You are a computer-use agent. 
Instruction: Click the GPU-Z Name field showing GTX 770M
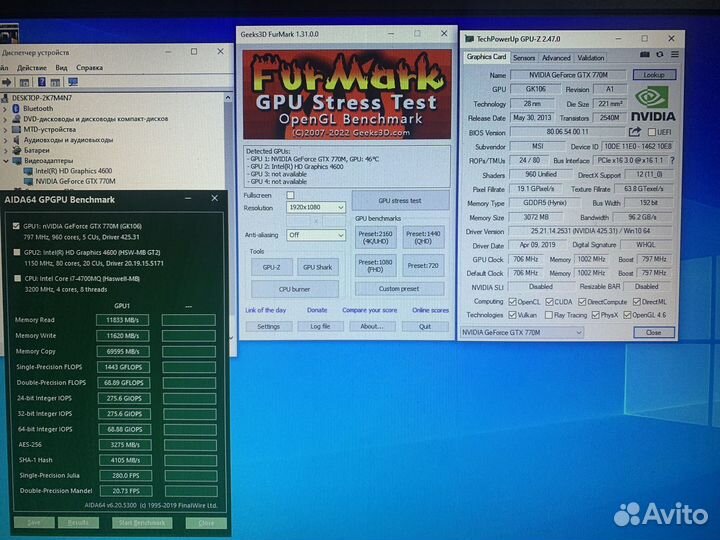click(x=568, y=74)
